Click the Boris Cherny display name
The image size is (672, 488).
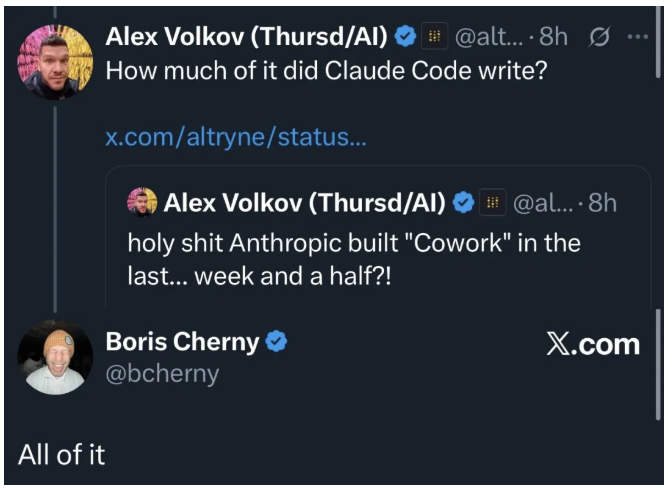(x=182, y=342)
